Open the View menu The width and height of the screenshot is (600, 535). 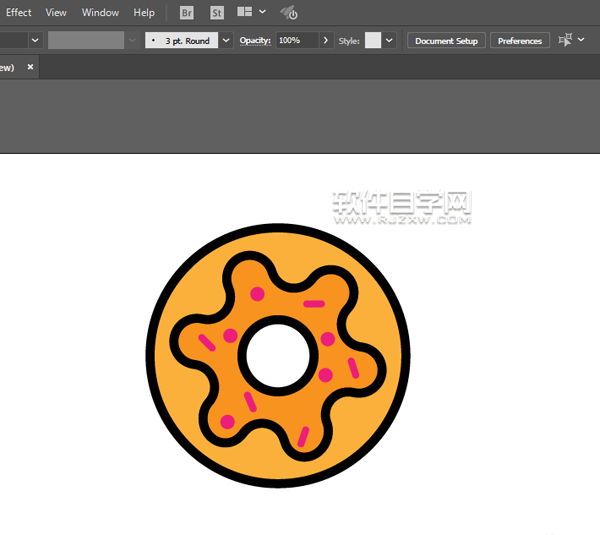(56, 13)
